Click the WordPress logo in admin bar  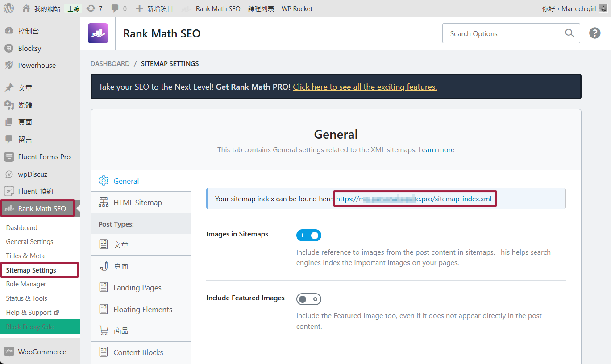9,8
